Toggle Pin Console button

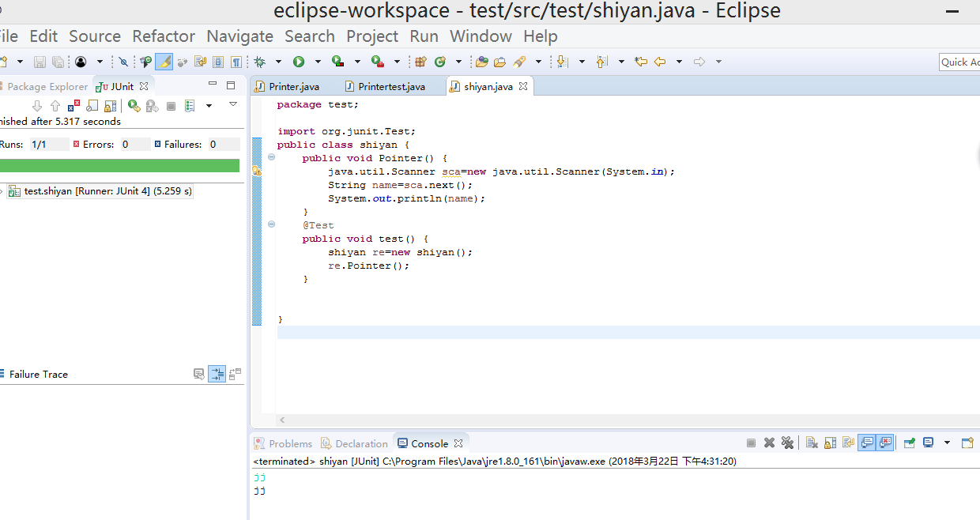pyautogui.click(x=910, y=443)
